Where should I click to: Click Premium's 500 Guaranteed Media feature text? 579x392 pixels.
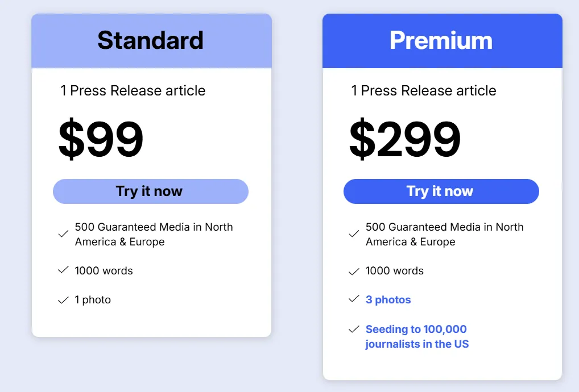444,234
